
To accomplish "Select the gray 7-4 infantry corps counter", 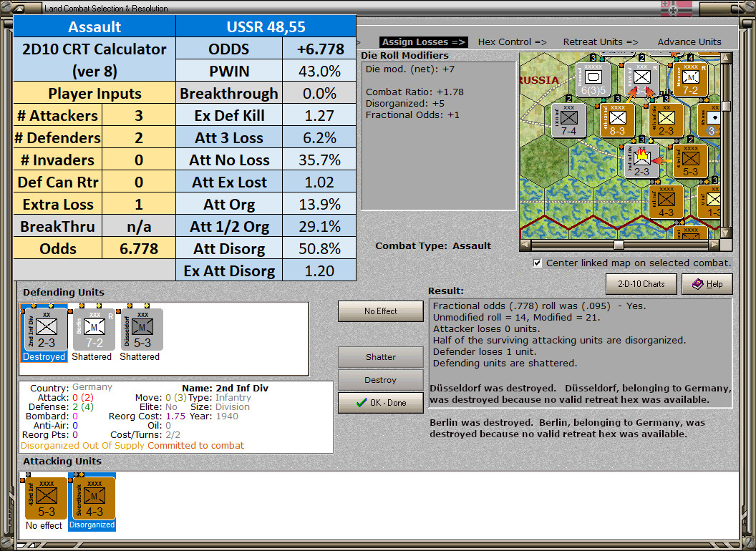I will click(x=568, y=120).
